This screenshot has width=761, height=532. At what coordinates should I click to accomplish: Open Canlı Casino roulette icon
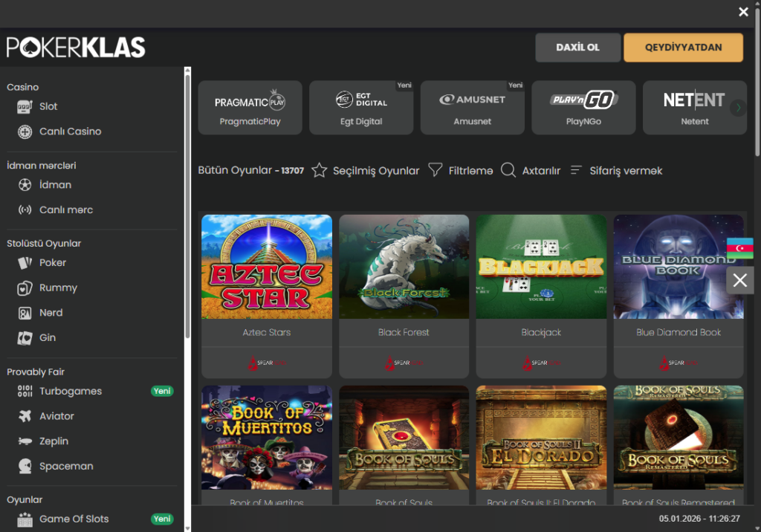click(x=25, y=132)
